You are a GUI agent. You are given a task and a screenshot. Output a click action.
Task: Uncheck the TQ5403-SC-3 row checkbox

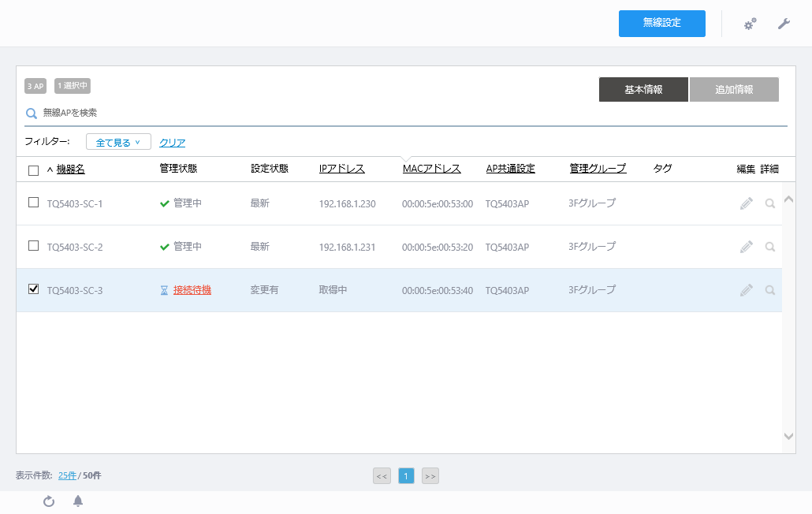pos(34,289)
